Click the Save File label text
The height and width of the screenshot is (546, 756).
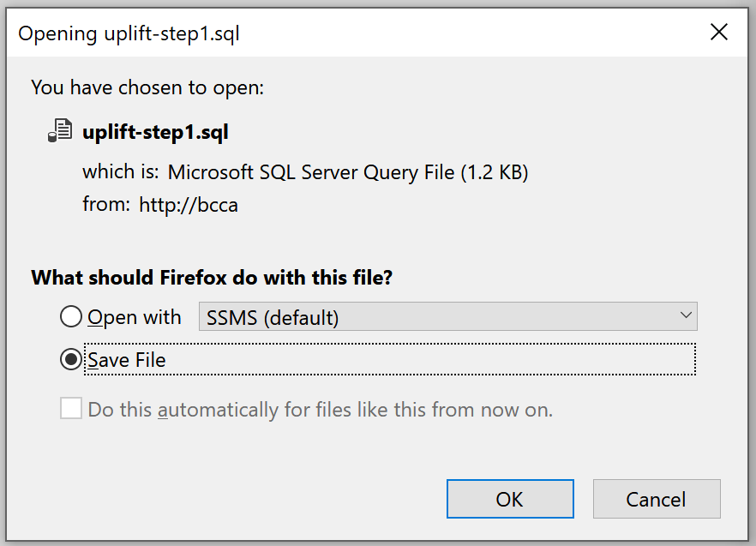[x=127, y=360]
